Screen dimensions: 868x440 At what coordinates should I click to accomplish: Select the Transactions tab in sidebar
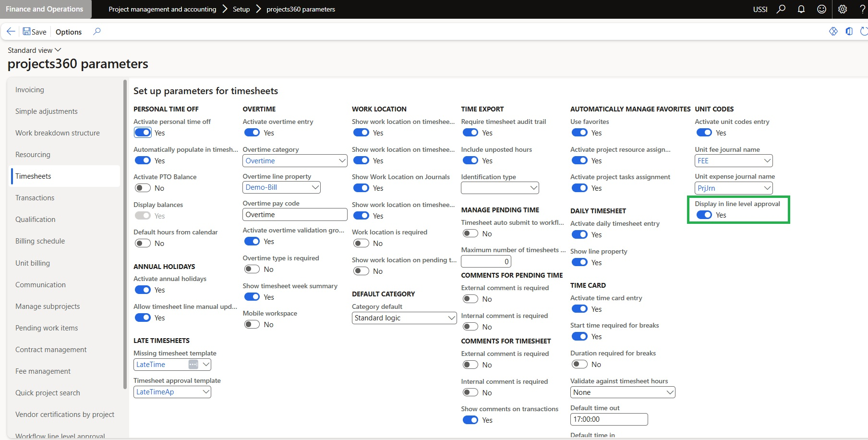point(35,198)
